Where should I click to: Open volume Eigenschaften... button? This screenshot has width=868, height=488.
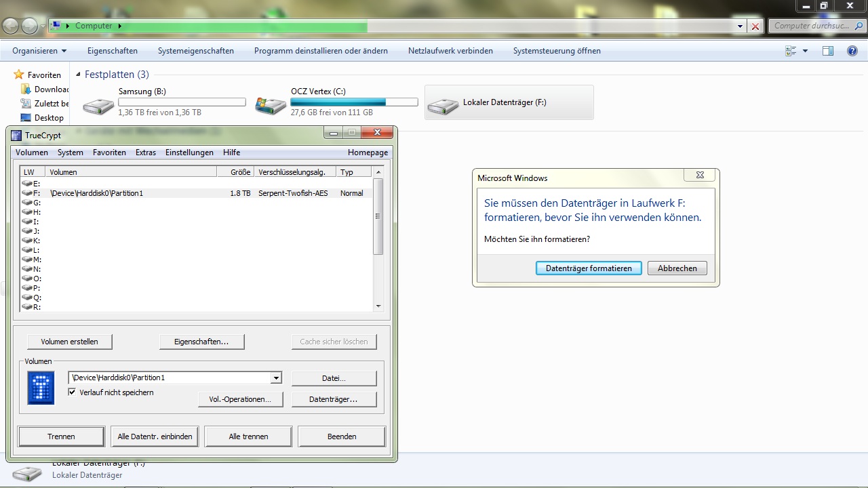point(201,342)
